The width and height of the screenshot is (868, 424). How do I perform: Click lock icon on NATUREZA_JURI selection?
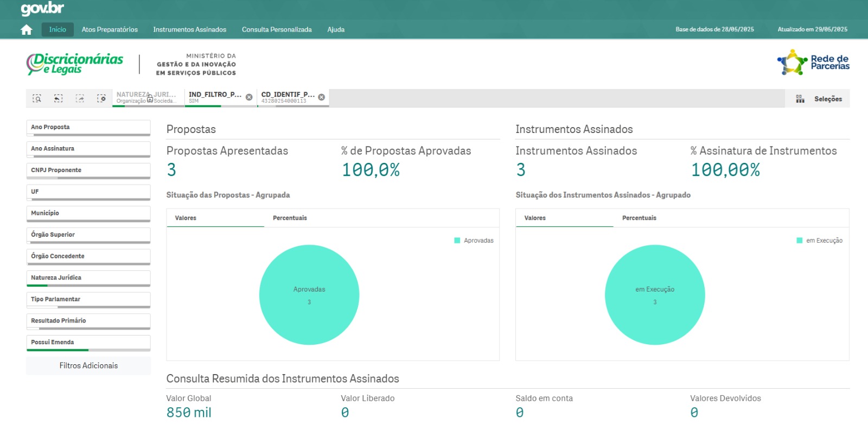point(150,99)
